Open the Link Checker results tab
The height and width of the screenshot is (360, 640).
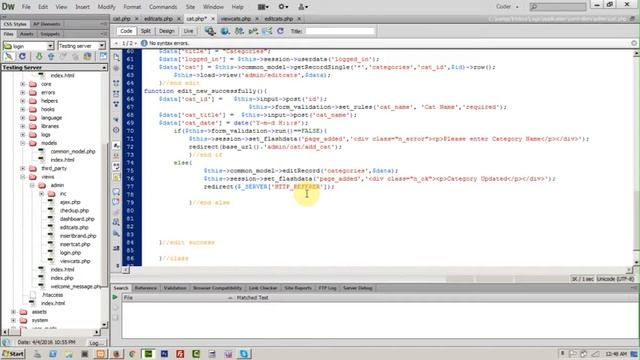click(x=263, y=288)
